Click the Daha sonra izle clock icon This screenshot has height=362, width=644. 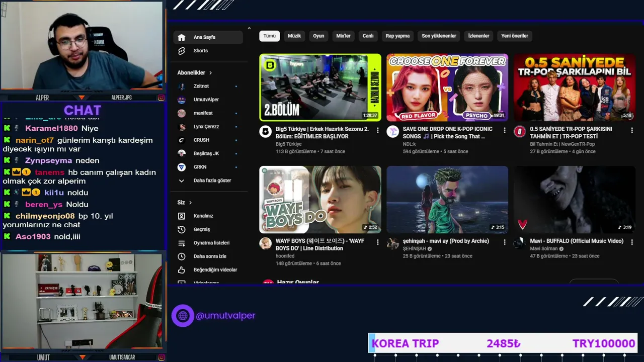[x=182, y=256]
